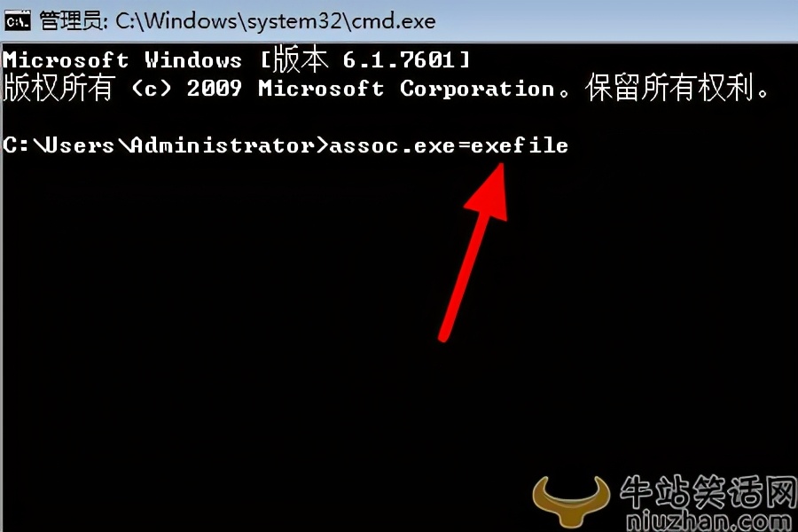Click the 保留所有权利 text
Screen dimensions: 798x532
(669, 88)
